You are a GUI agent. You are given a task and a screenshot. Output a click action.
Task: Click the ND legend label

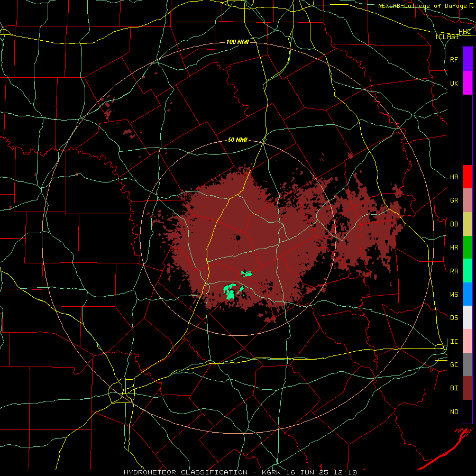pos(454,412)
